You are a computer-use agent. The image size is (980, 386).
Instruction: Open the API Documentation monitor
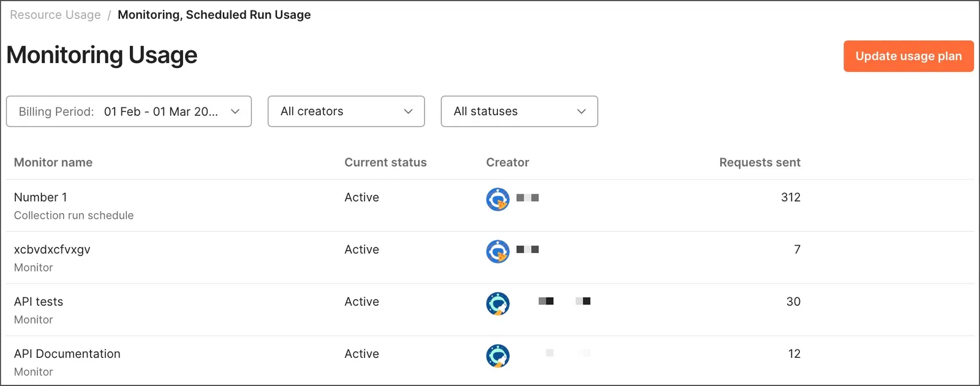(x=67, y=354)
